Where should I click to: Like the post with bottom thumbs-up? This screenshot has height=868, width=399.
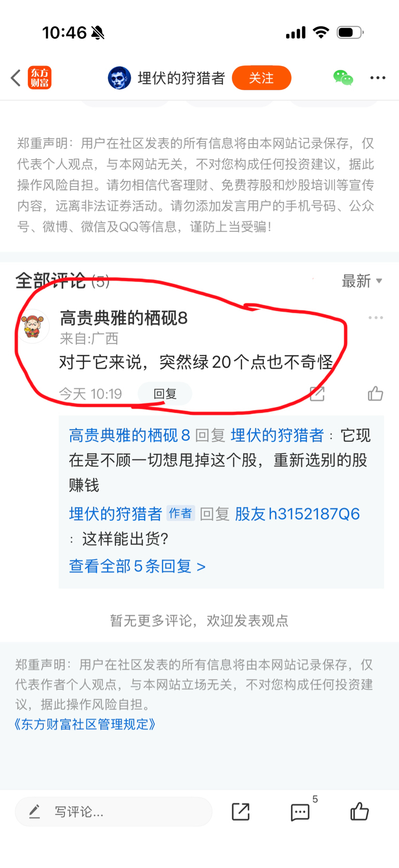point(360,811)
